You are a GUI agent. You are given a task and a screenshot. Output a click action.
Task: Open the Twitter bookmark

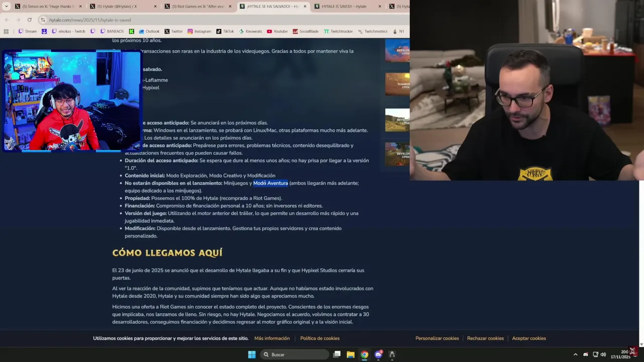(174, 31)
